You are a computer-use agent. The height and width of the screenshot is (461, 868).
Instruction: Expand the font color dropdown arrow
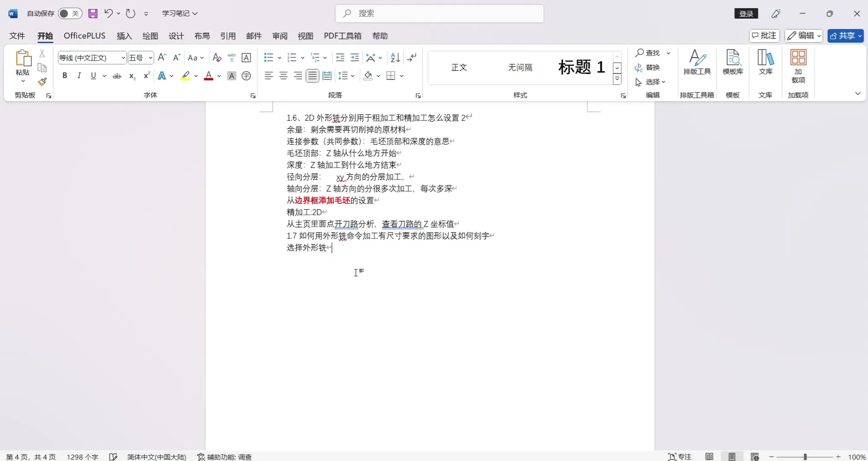coord(219,76)
